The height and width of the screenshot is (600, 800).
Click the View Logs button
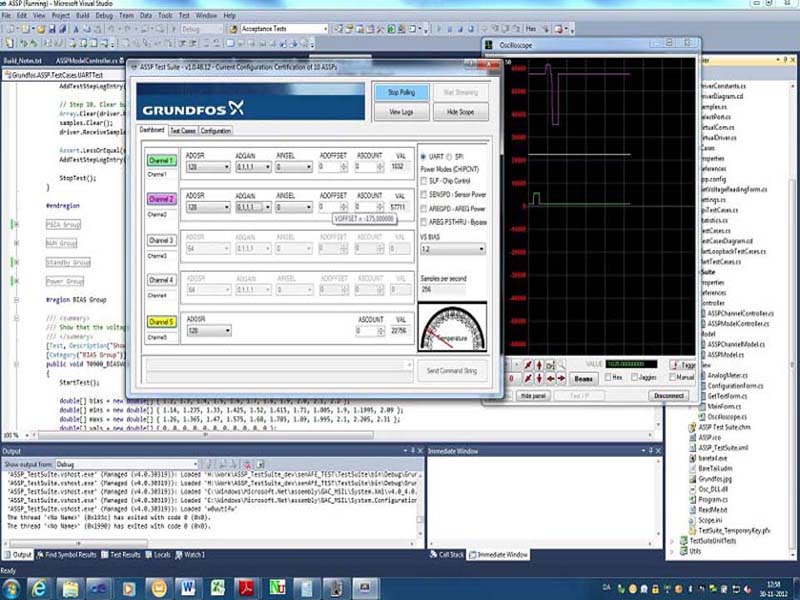click(x=401, y=112)
